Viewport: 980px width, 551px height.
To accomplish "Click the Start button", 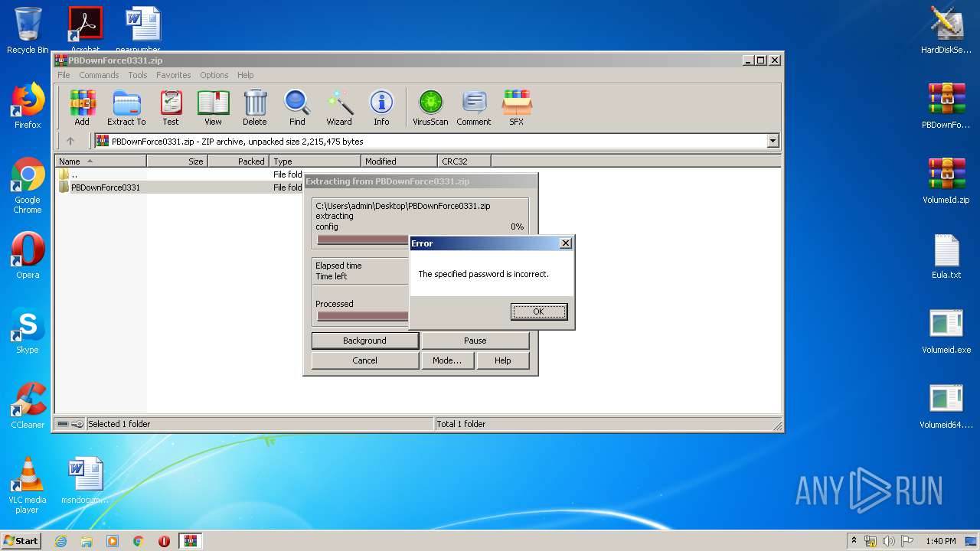I will pyautogui.click(x=21, y=541).
